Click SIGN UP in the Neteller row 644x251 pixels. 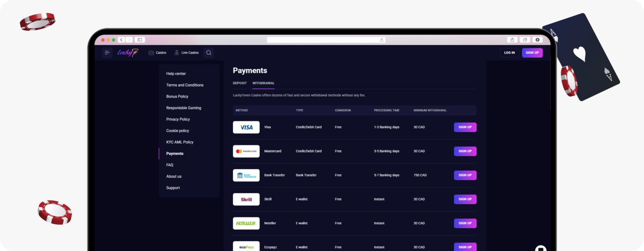[x=465, y=224]
